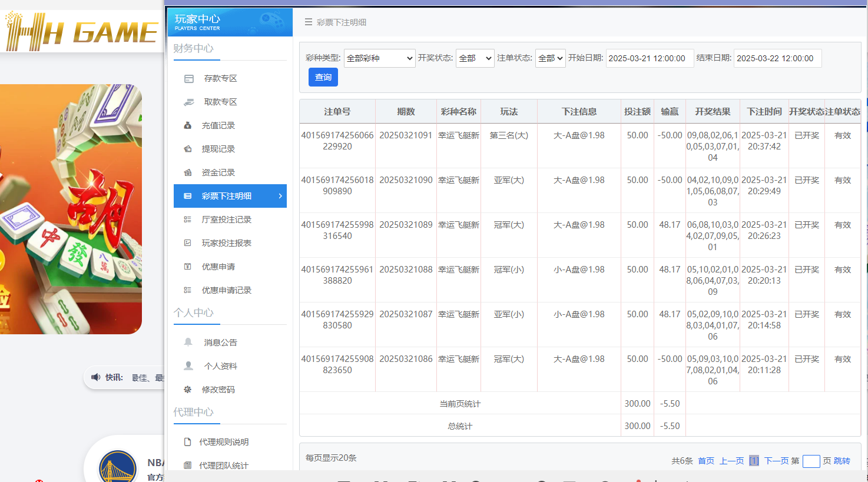Click the promo icon next to 优惠申请
Image resolution: width=868 pixels, height=482 pixels.
pyautogui.click(x=188, y=266)
